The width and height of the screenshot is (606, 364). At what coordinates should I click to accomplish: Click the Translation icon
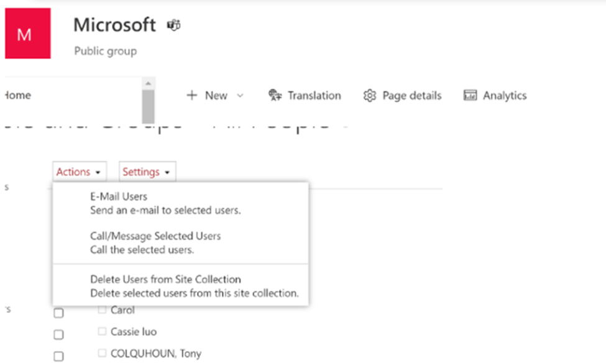275,95
